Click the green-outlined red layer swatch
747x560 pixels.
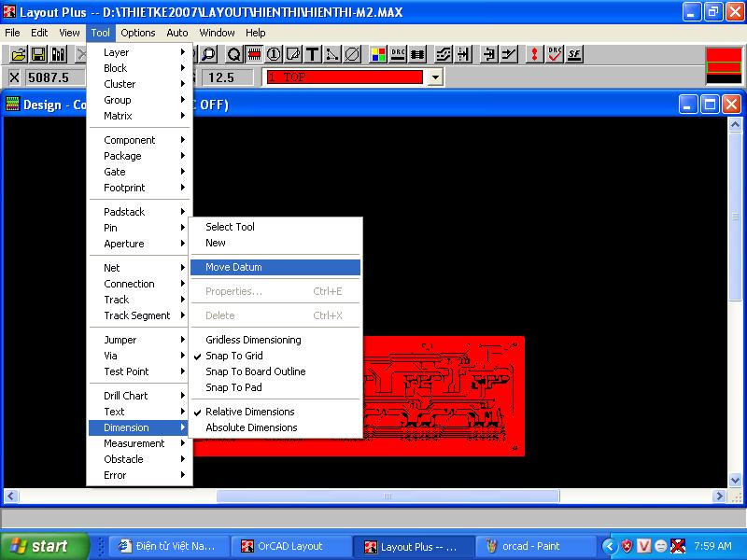[724, 67]
